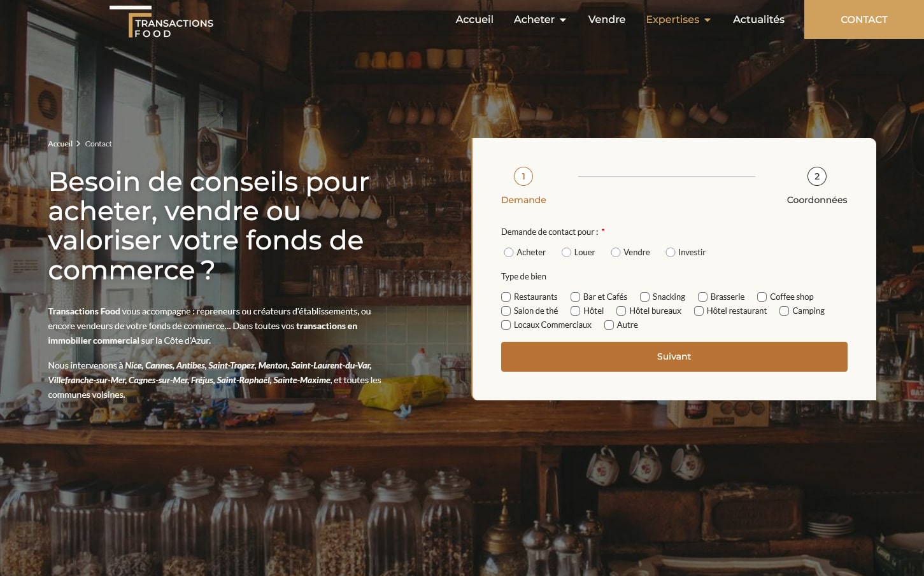Tick the Bar et Cafés checkbox
Viewport: 924px width, 576px height.
pos(575,297)
